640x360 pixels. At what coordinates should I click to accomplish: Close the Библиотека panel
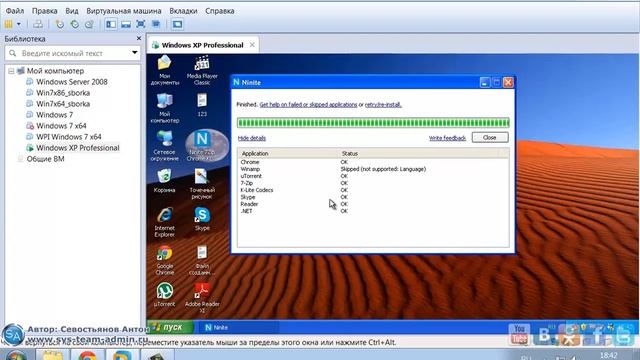pyautogui.click(x=139, y=38)
